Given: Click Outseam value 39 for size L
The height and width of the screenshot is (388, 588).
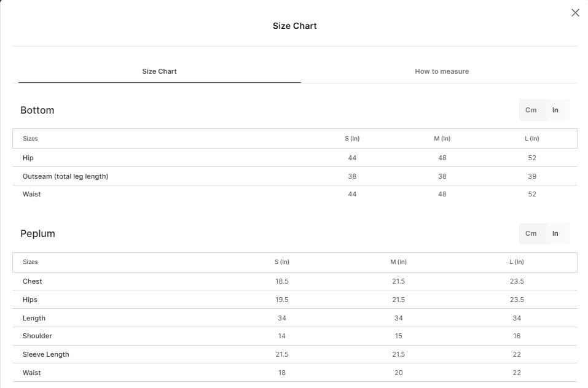Looking at the screenshot, I should coord(532,176).
